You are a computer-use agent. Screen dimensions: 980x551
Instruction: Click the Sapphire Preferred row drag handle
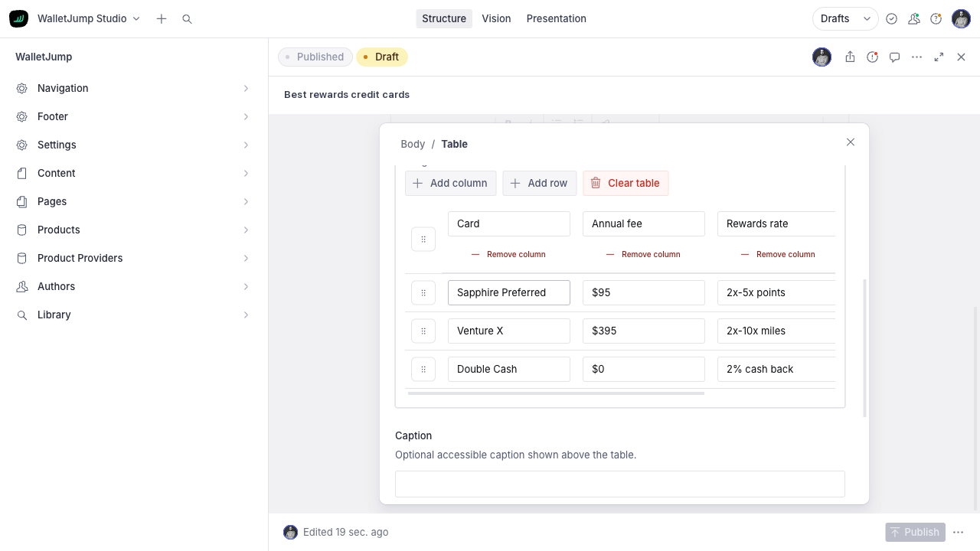point(423,292)
